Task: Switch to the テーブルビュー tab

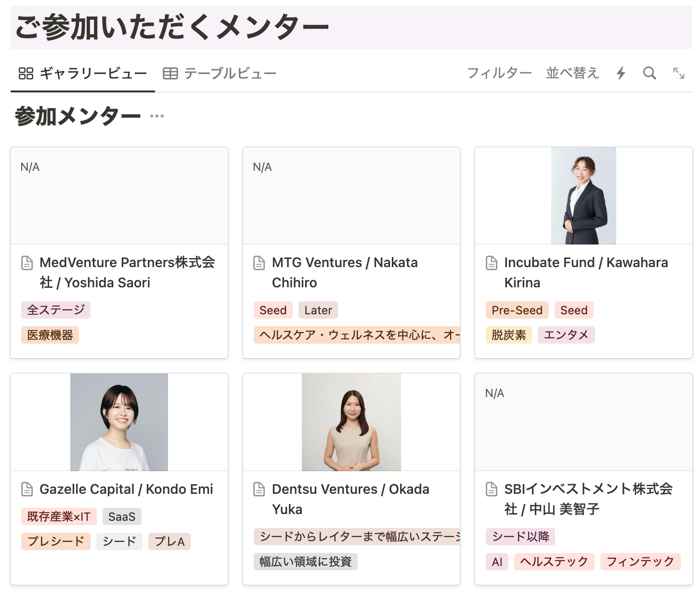Action: point(220,73)
